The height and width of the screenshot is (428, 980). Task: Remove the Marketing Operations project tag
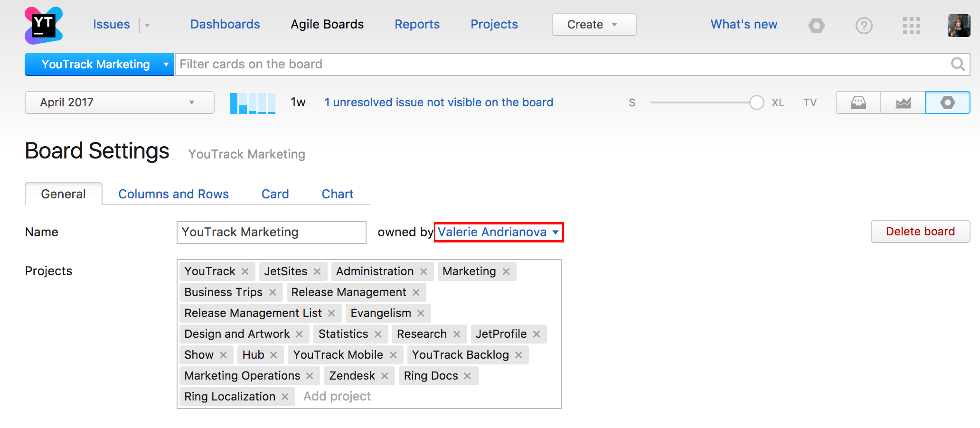[x=310, y=376]
